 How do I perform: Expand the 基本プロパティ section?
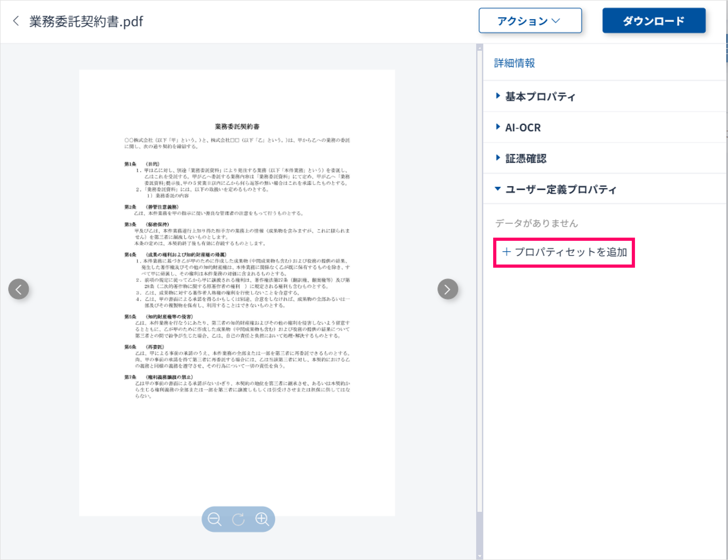tap(540, 96)
